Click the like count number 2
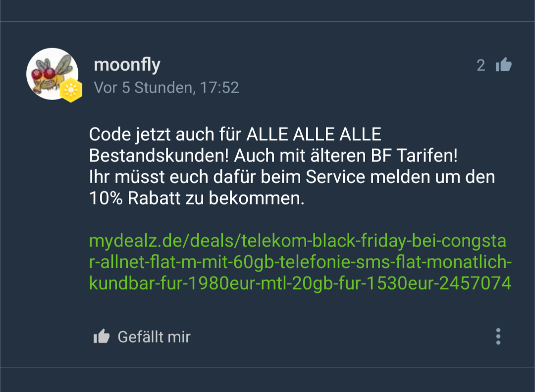535x392 pixels. pyautogui.click(x=481, y=65)
